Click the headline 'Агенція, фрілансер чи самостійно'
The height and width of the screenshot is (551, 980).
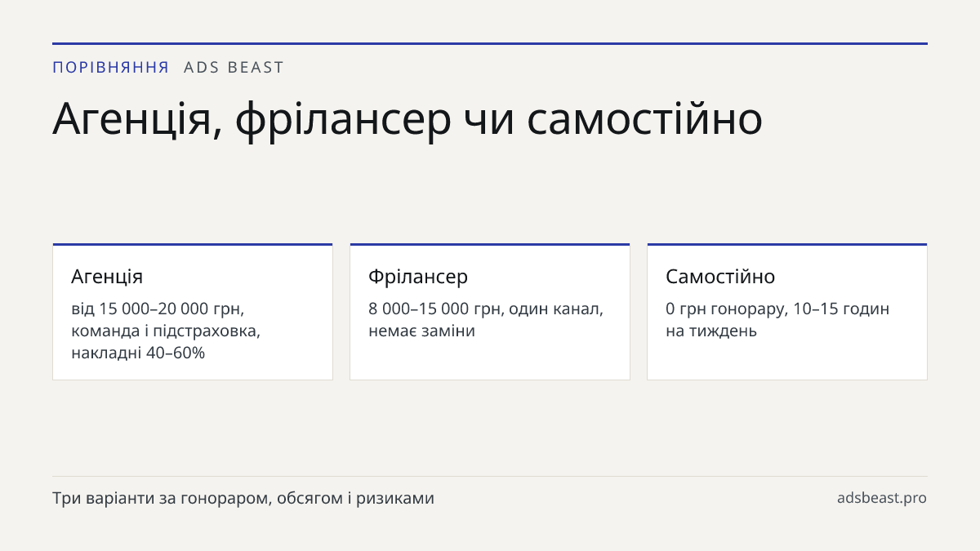tap(408, 120)
